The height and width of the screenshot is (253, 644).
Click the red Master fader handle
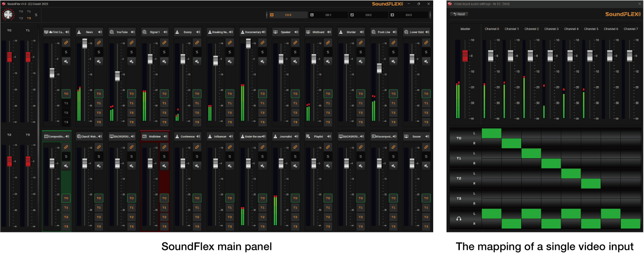465,56
